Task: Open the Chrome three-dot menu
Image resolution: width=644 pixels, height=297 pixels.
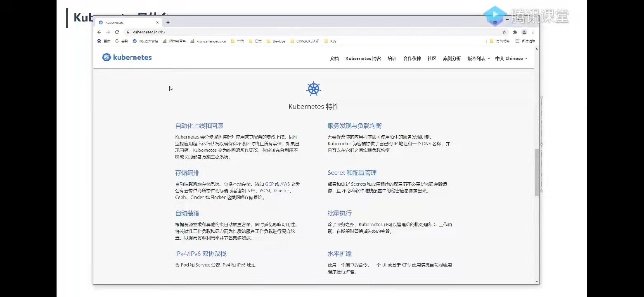Action: [533, 32]
